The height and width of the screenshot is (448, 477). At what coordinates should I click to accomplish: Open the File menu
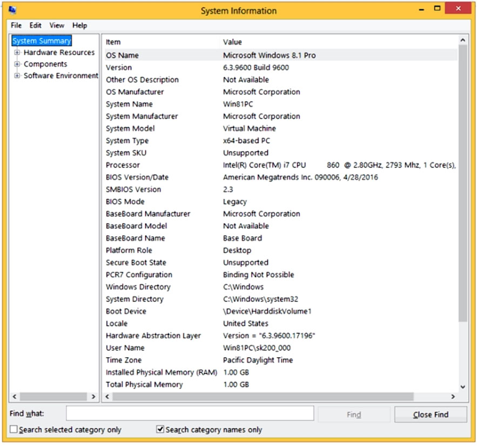tap(16, 25)
